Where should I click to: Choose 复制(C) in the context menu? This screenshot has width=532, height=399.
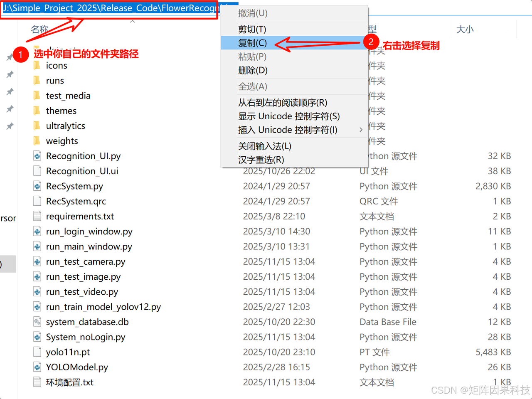[294, 43]
